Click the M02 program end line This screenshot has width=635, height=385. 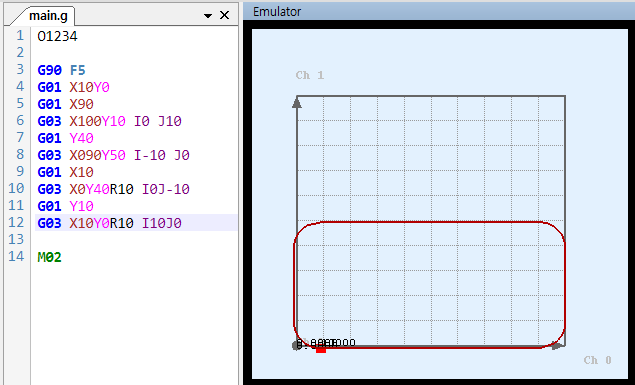tap(49, 257)
